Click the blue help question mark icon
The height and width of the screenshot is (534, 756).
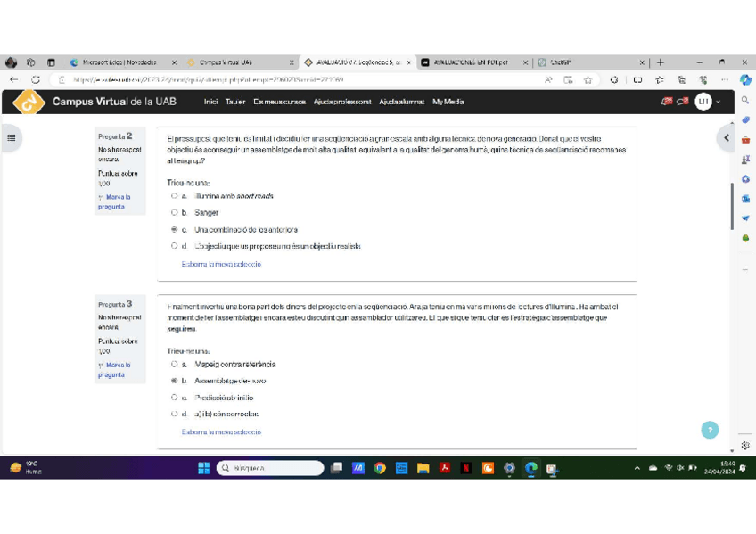click(x=710, y=430)
